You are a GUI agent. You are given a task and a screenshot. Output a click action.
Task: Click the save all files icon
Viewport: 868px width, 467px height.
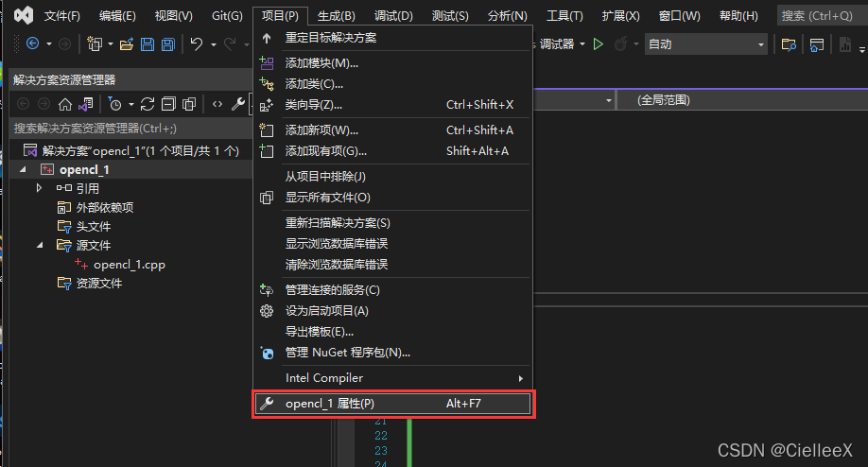point(167,44)
